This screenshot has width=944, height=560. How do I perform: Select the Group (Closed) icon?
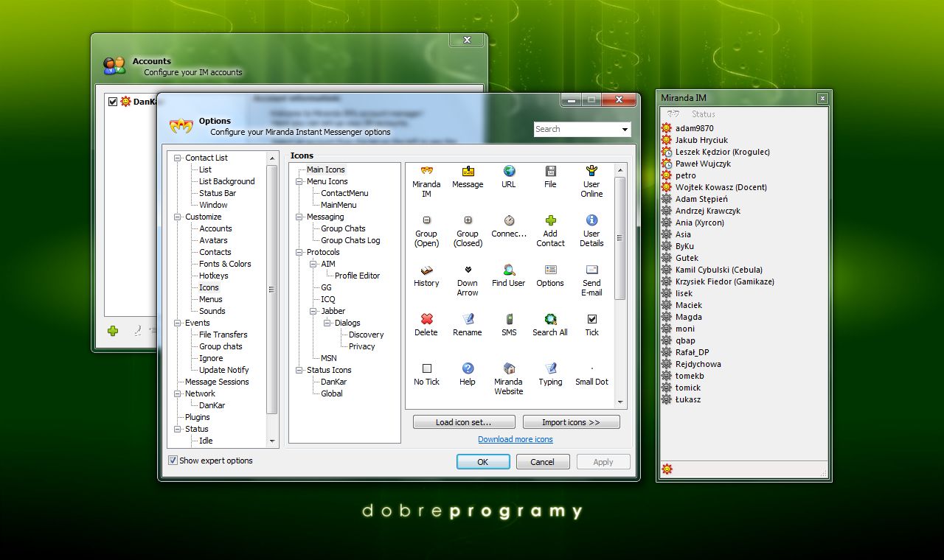468,220
